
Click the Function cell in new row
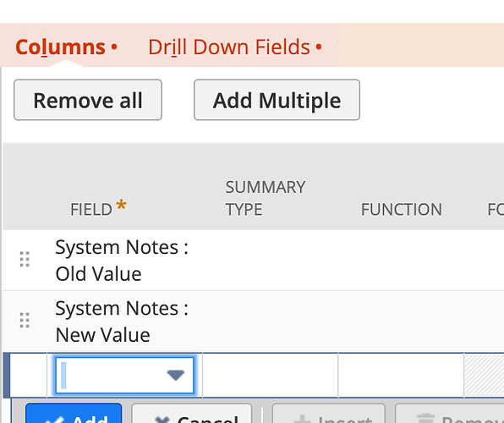point(401,375)
